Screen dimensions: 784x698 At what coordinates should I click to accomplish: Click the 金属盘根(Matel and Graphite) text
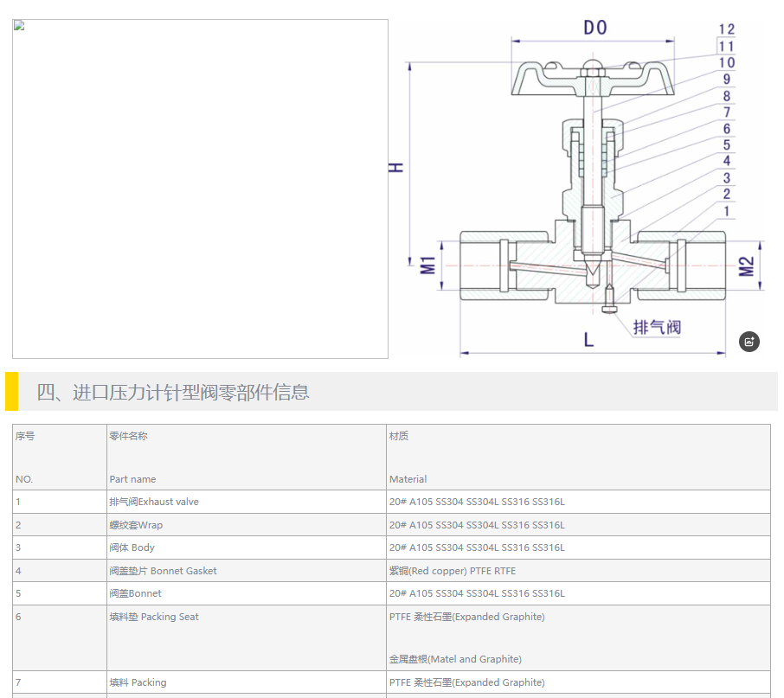[455, 659]
